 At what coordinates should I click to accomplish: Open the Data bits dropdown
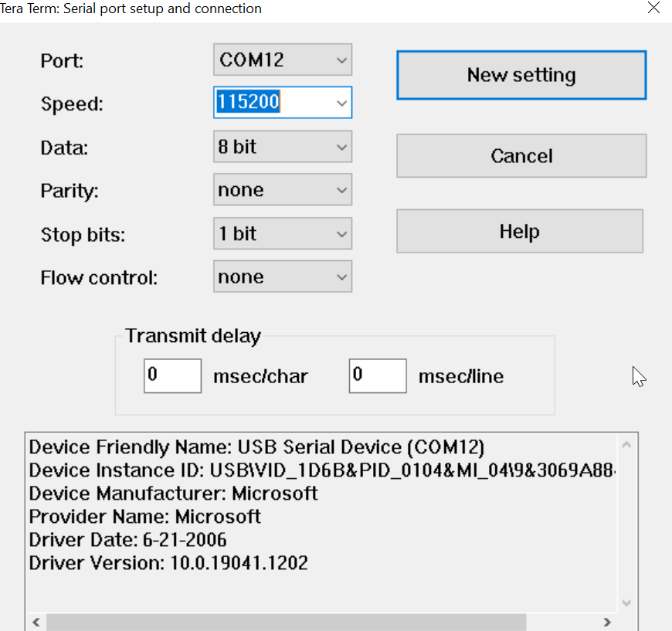pos(282,147)
